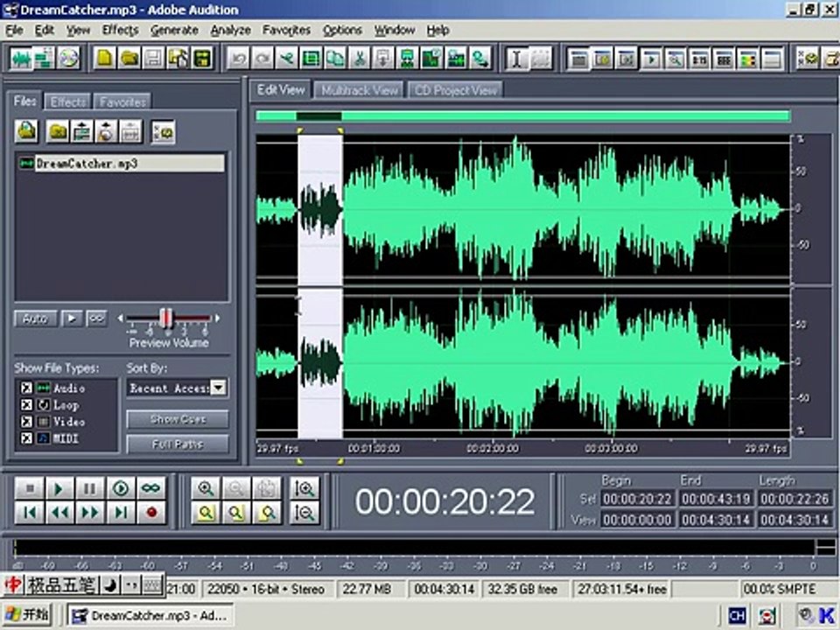840x630 pixels.
Task: Click the Show Cues button
Action: [x=178, y=419]
